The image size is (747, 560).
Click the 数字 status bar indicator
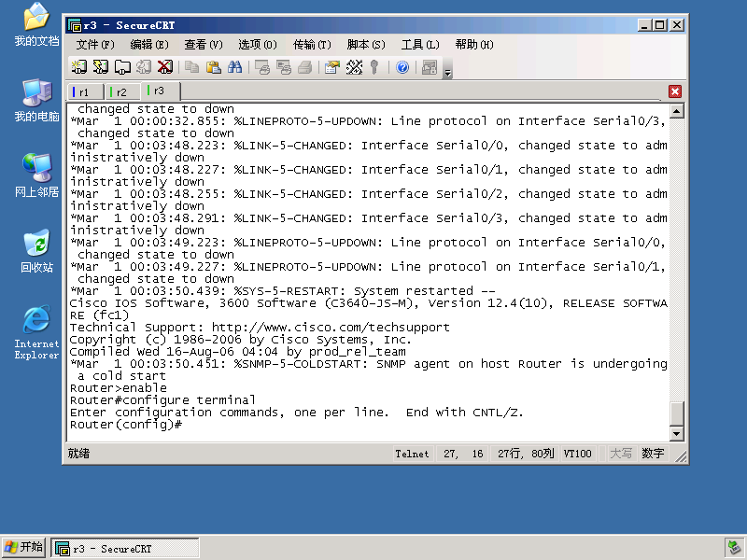[653, 454]
